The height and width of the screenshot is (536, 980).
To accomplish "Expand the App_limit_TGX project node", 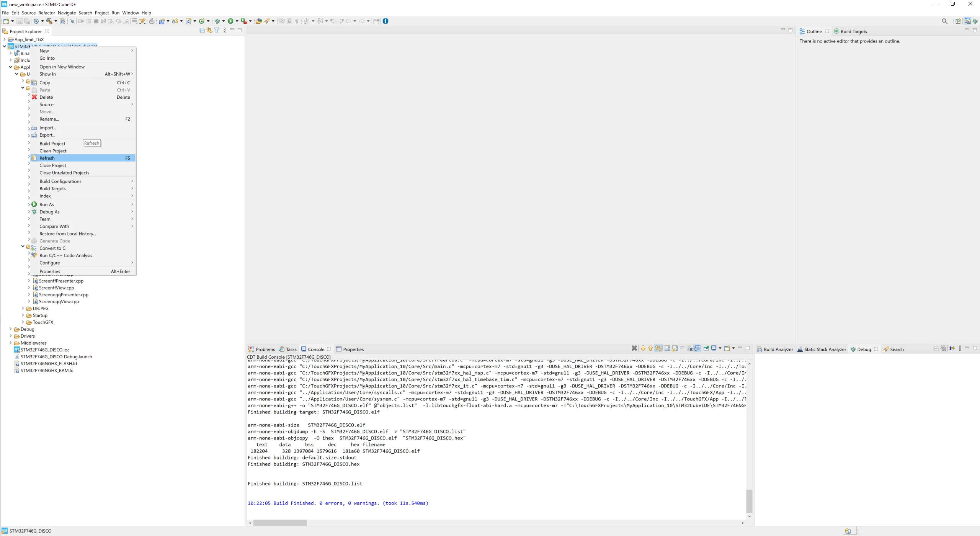I will coord(4,39).
